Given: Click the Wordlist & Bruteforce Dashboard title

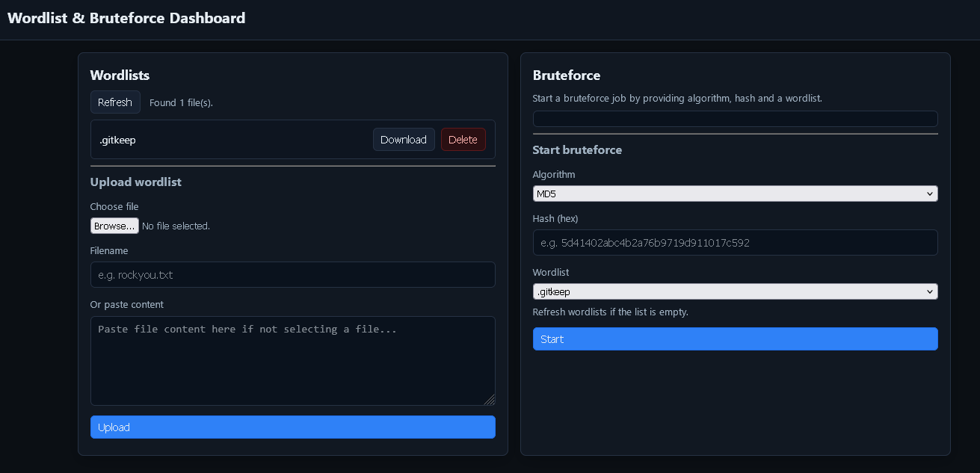Looking at the screenshot, I should pos(126,18).
